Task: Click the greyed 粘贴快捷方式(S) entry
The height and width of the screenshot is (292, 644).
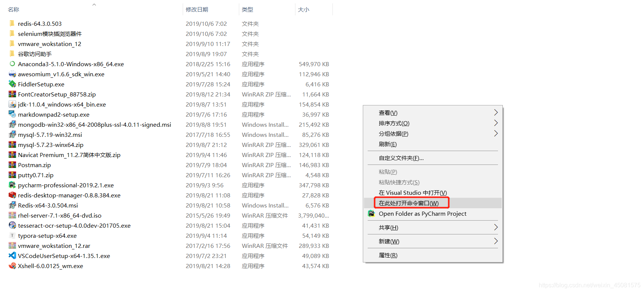Action: [x=433, y=182]
